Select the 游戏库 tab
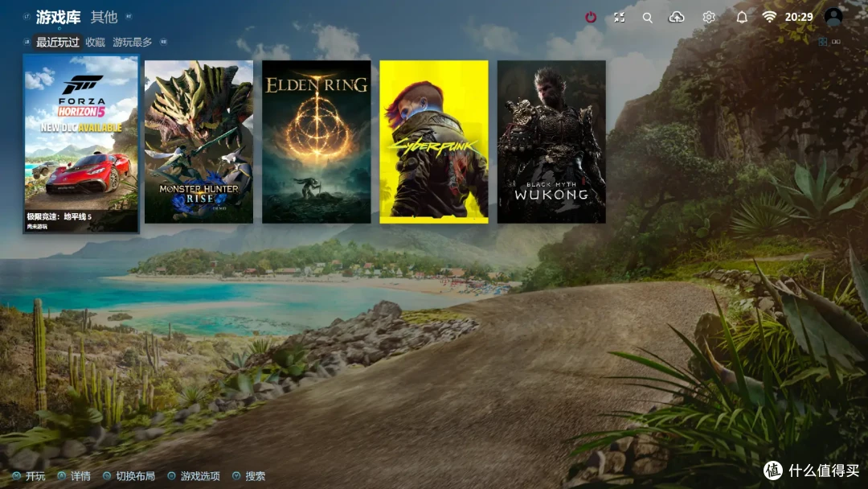The height and width of the screenshot is (489, 868). [x=58, y=17]
